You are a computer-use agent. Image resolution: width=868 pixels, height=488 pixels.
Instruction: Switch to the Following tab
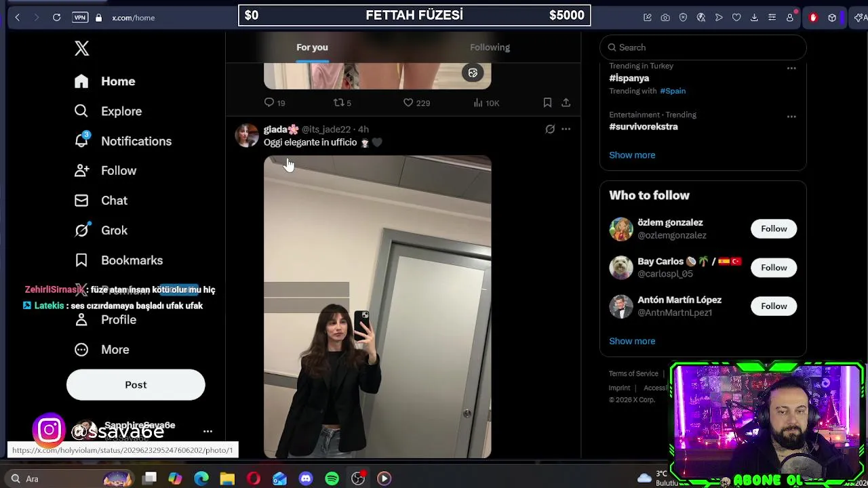(x=490, y=47)
